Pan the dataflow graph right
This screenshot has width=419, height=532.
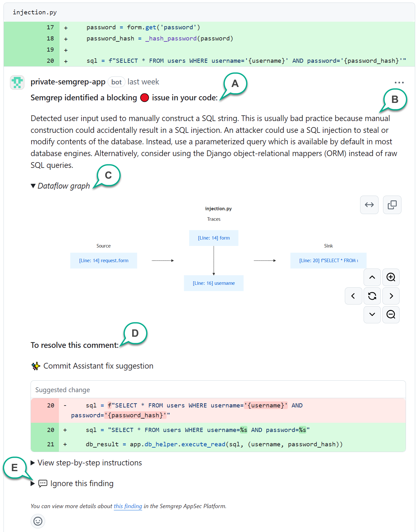coord(391,296)
